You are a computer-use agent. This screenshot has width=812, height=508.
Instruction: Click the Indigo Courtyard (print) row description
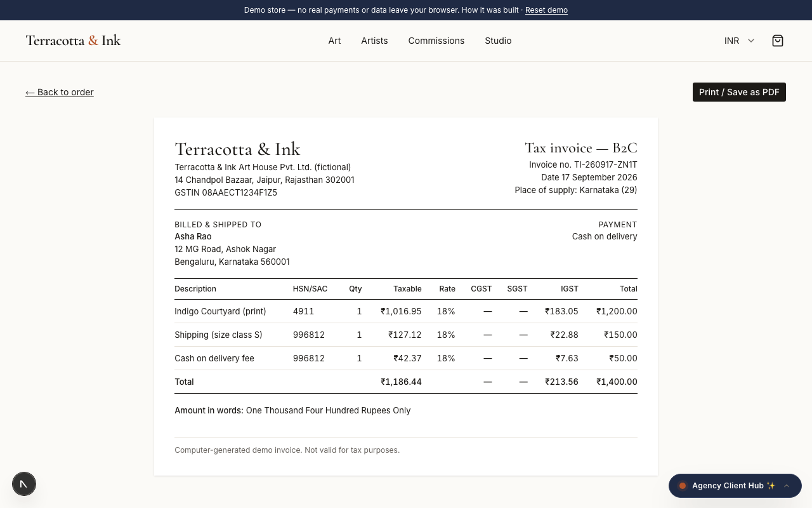220,311
